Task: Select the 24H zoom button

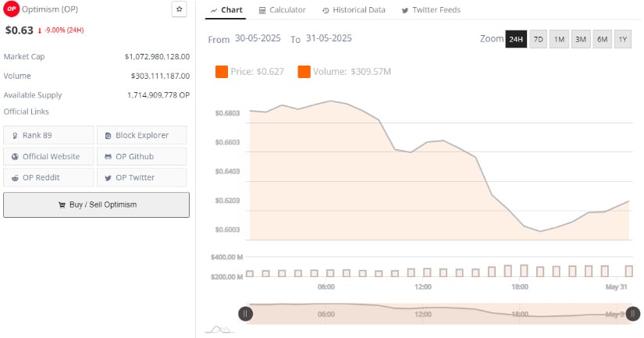Action: tap(516, 39)
